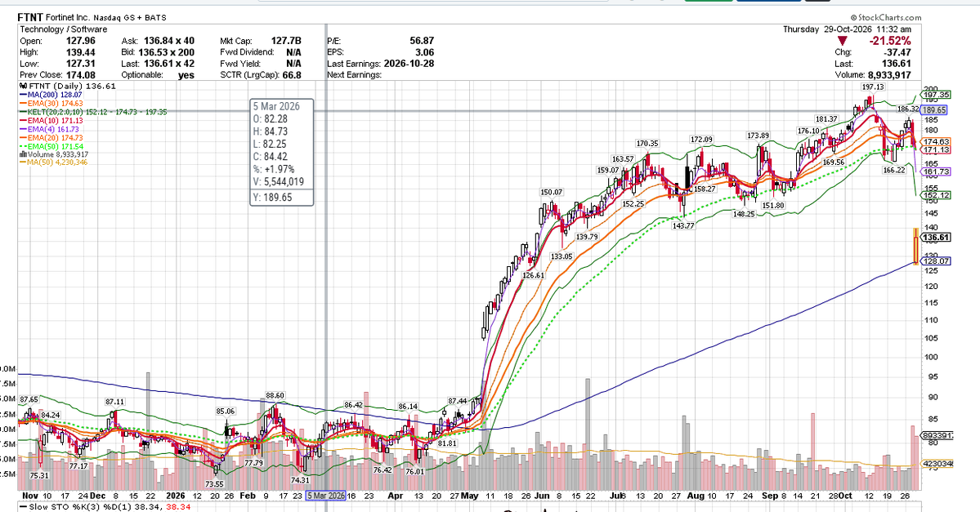Click the EPS value 3.06

424,52
